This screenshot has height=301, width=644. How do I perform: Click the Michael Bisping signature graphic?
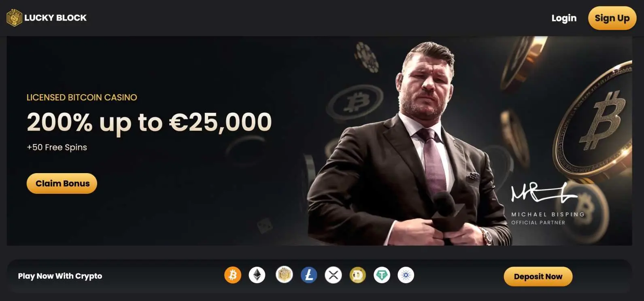tap(543, 193)
